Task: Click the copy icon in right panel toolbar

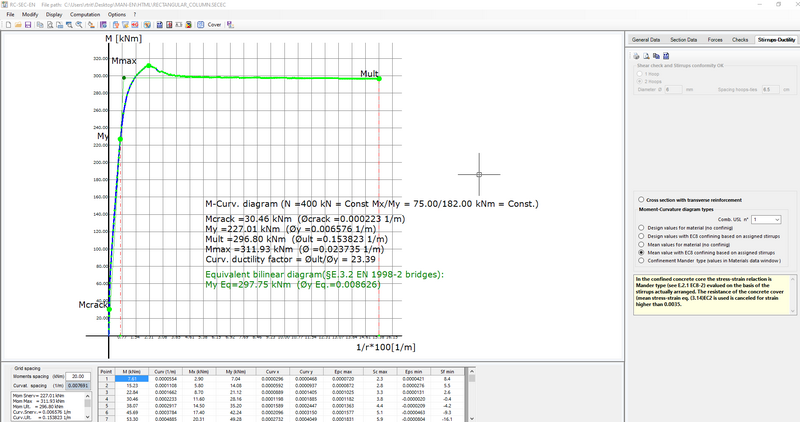Action: 656,56
